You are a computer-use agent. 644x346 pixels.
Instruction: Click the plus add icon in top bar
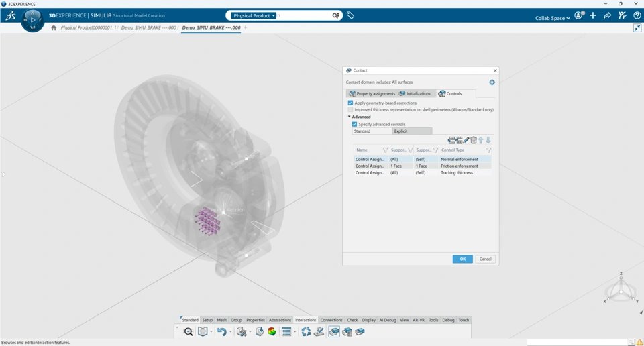593,15
